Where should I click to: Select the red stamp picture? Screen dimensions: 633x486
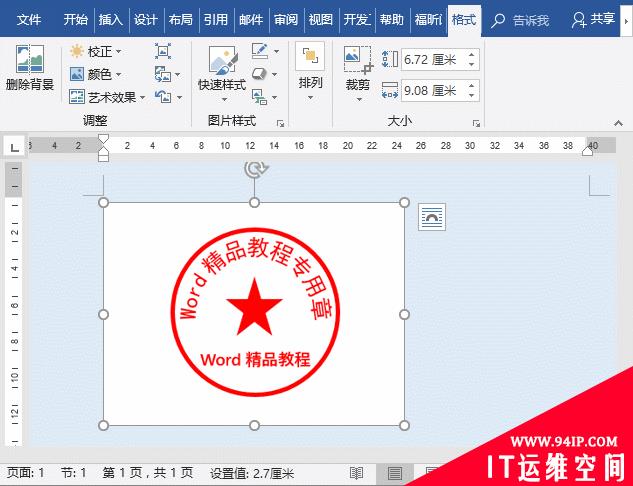(x=254, y=314)
